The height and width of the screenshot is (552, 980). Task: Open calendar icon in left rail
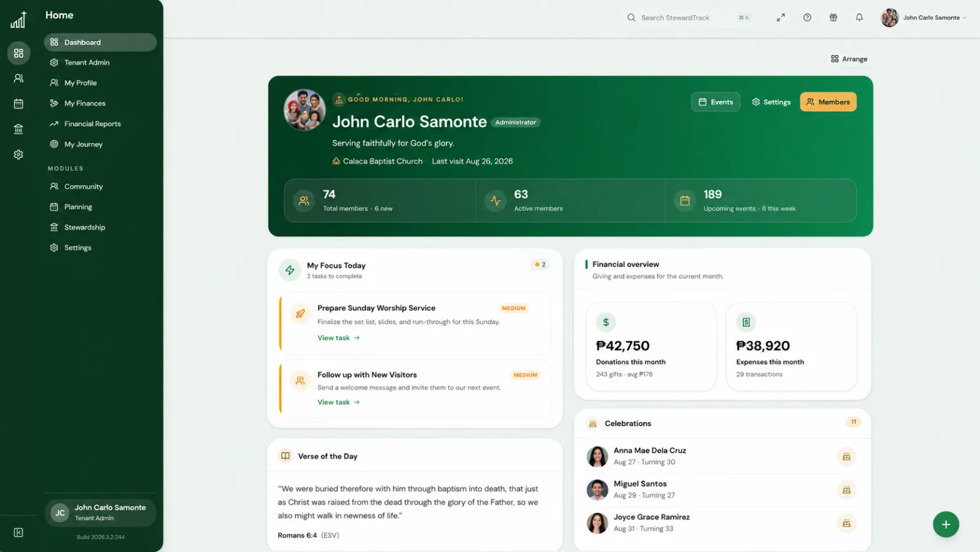[x=18, y=104]
